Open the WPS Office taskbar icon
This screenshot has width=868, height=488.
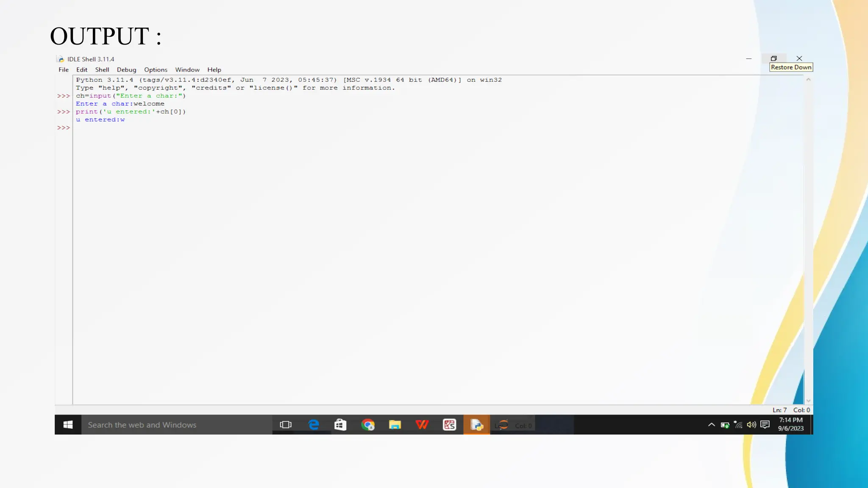(x=422, y=425)
